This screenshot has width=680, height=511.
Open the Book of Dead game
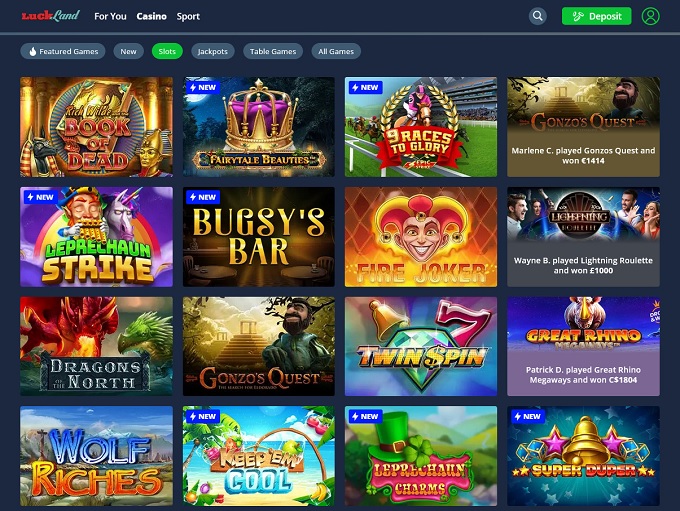pos(96,127)
